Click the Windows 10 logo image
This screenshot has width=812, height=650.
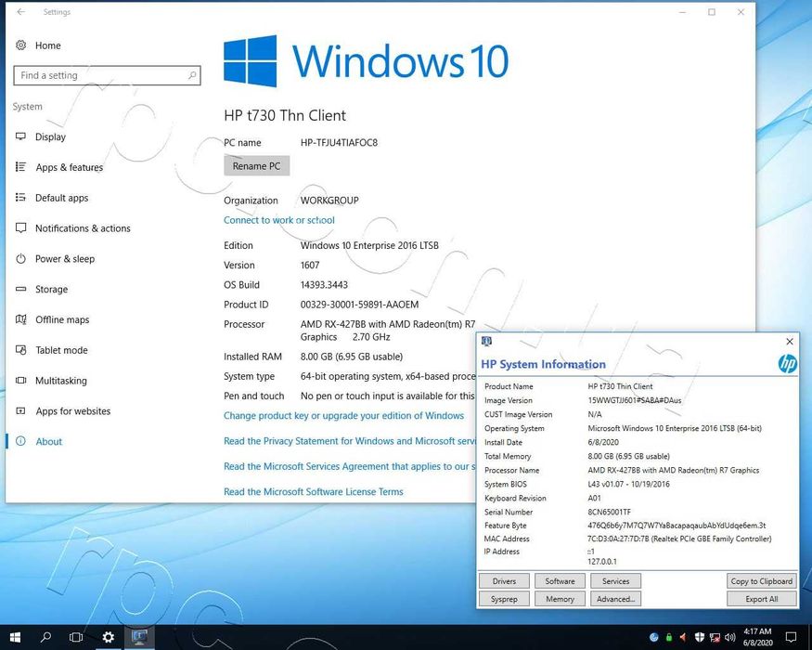point(367,61)
